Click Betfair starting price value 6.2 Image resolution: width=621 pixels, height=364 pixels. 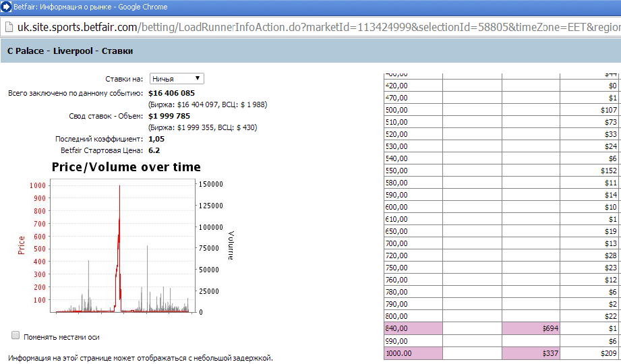154,150
